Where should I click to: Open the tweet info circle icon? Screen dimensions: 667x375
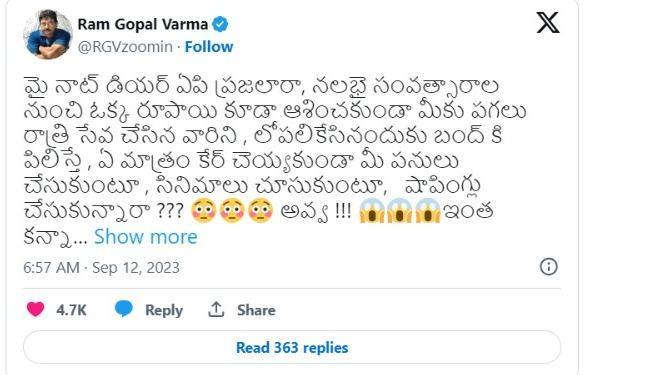[x=548, y=267]
